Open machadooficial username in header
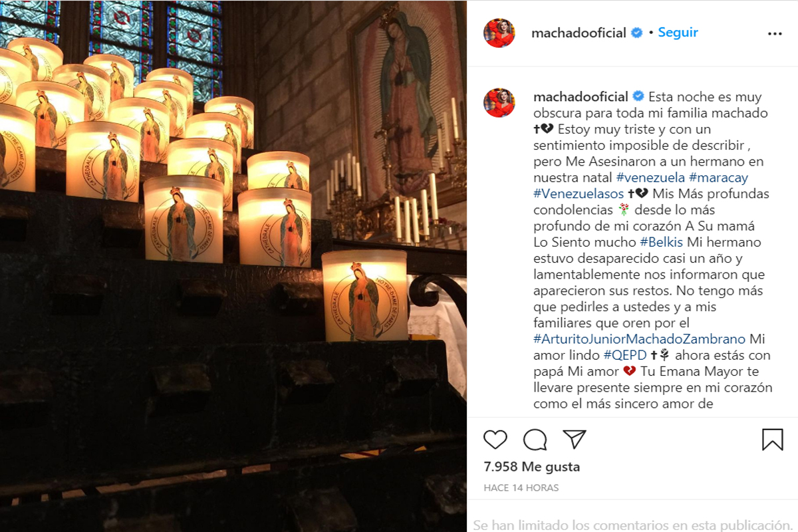This screenshot has width=798, height=532. click(579, 33)
